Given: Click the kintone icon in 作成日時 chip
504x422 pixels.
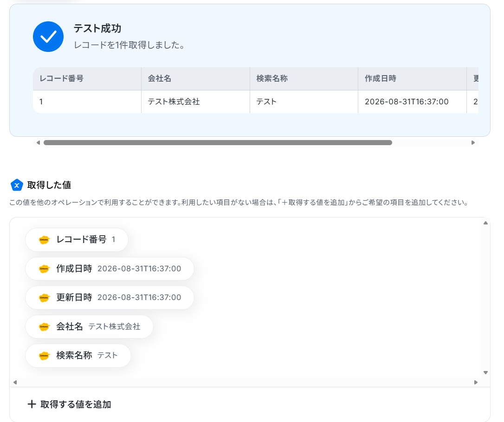Looking at the screenshot, I should pyautogui.click(x=44, y=269).
